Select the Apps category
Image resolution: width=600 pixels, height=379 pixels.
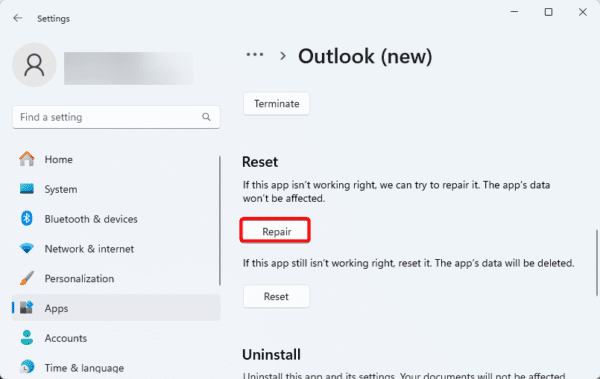tap(116, 308)
